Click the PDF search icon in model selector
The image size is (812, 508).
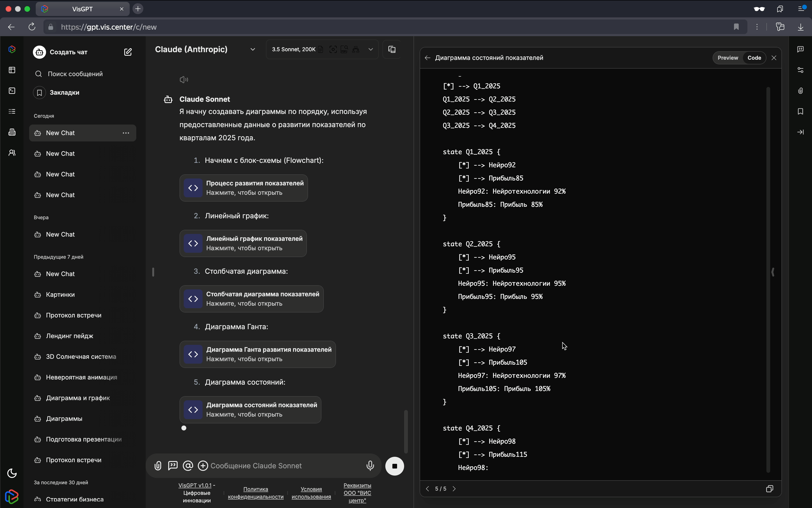click(x=344, y=49)
